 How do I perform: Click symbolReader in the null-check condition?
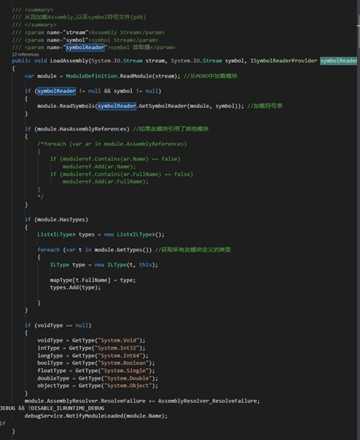pyautogui.click(x=56, y=91)
